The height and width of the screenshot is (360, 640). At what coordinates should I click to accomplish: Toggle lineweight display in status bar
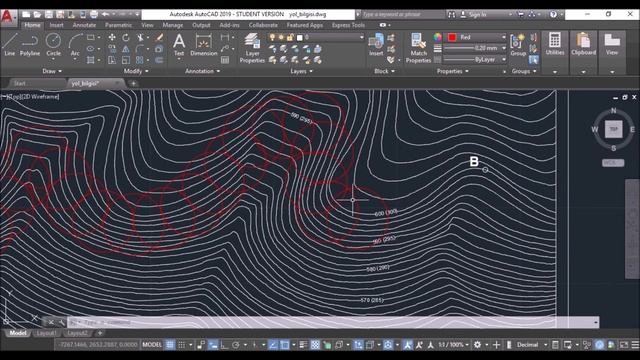[x=303, y=345]
